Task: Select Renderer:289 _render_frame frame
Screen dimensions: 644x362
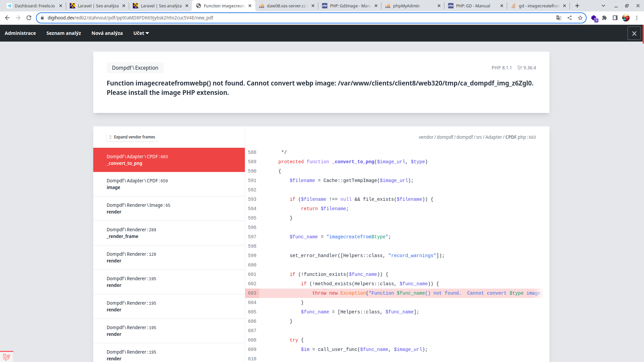Action: point(169,233)
